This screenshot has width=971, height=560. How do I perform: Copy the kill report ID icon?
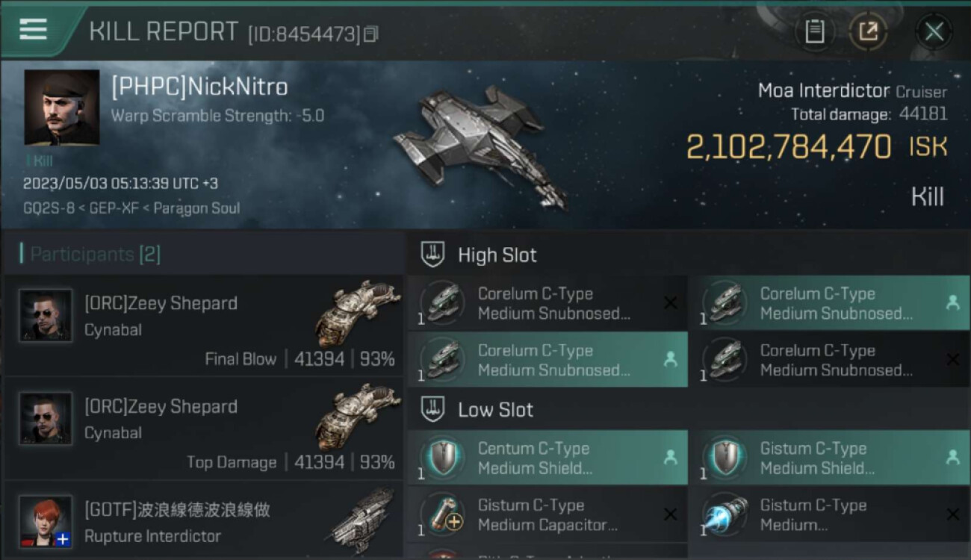(x=371, y=34)
